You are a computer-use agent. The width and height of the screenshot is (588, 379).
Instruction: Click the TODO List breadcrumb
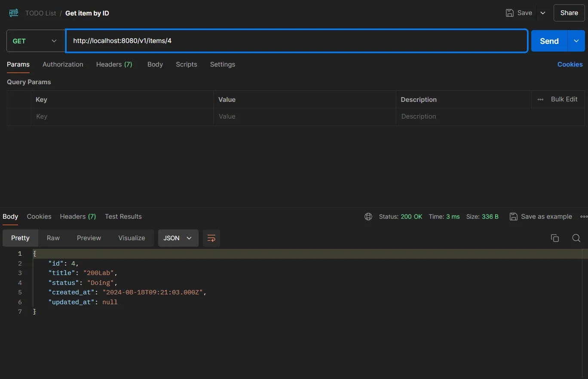click(x=41, y=13)
